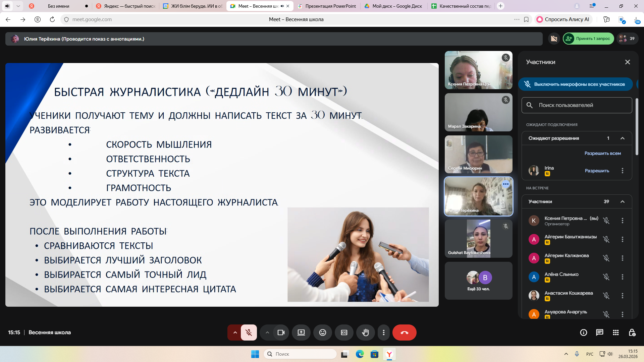
Task: Open the emoji reactions icon
Action: tap(322, 333)
